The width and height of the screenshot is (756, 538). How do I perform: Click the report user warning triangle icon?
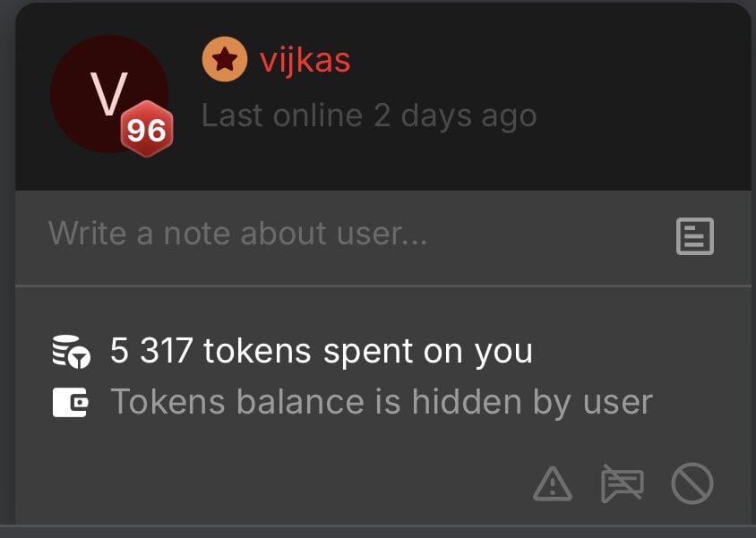[x=553, y=483]
